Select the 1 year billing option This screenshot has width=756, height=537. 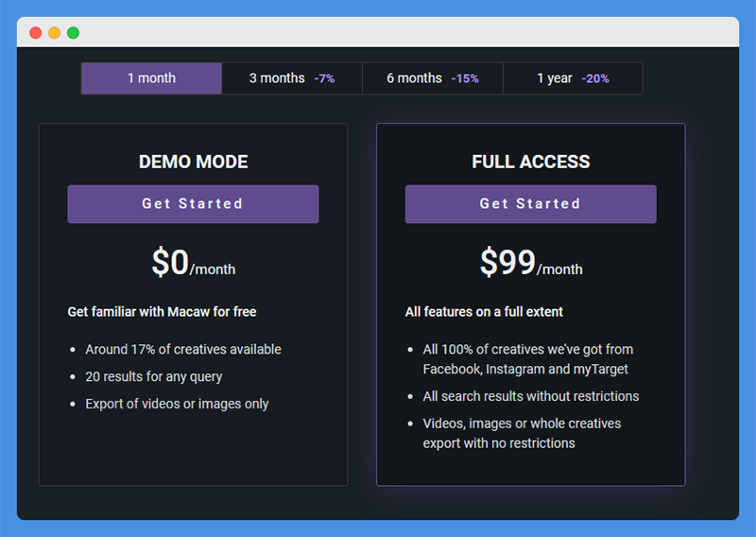[573, 78]
